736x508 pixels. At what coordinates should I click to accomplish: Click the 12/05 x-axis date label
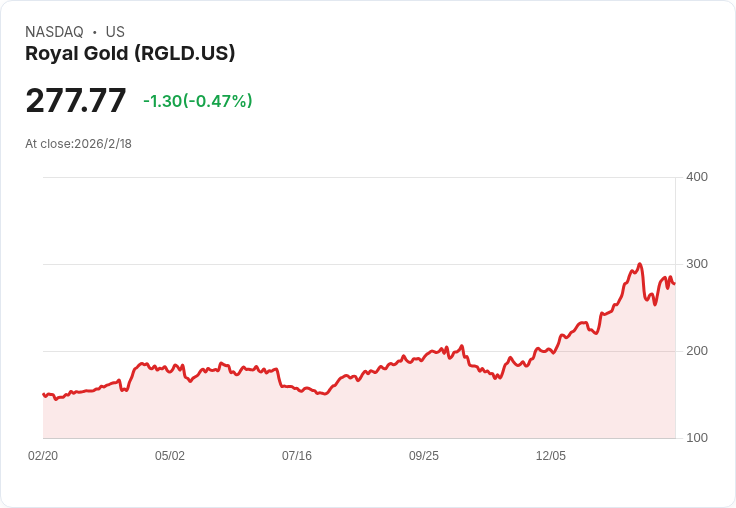pos(551,456)
